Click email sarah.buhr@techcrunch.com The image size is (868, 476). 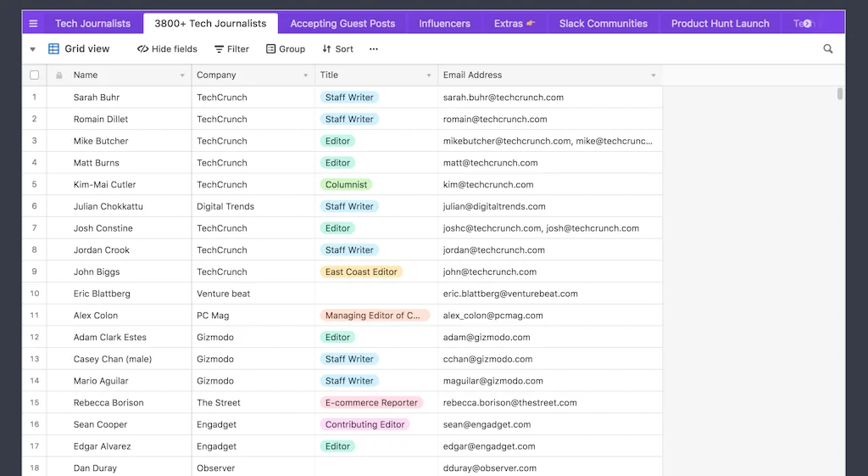[504, 97]
